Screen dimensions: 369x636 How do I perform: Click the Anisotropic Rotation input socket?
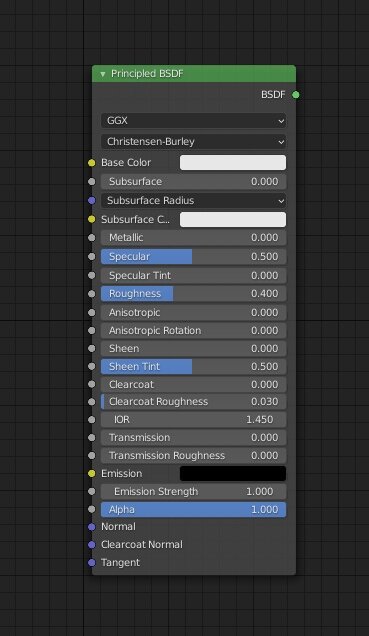click(92, 331)
